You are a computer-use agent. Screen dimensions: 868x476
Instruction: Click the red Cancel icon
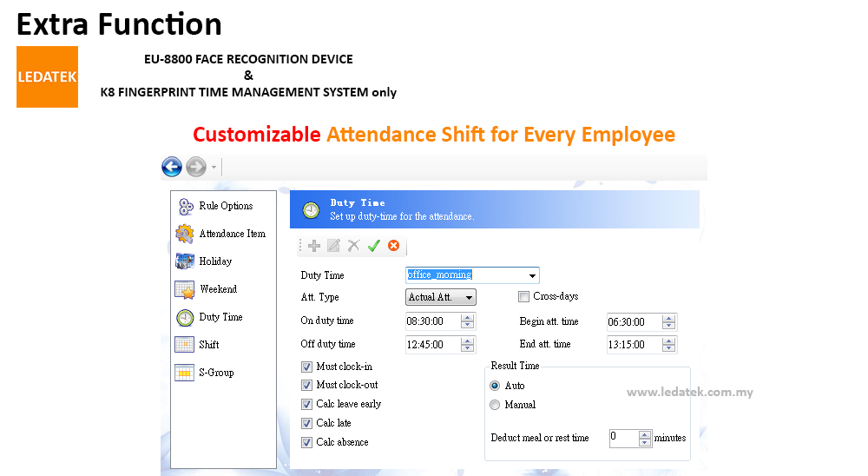click(x=393, y=246)
